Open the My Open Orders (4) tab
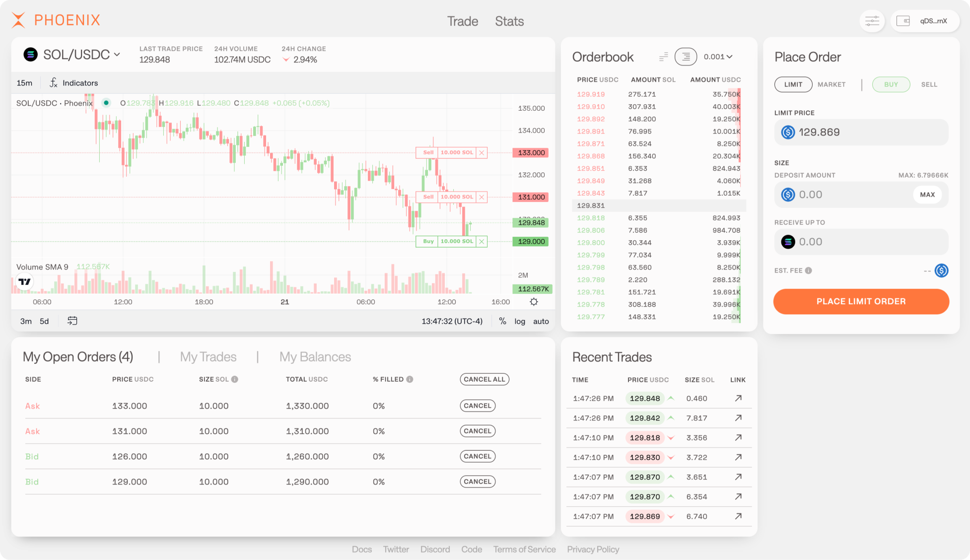Viewport: 970px width, 560px height. click(78, 357)
